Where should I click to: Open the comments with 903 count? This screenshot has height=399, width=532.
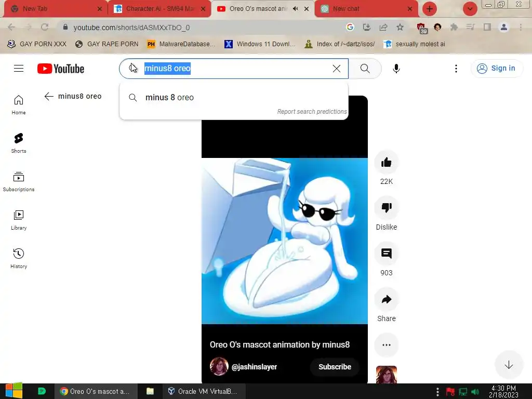click(x=386, y=254)
